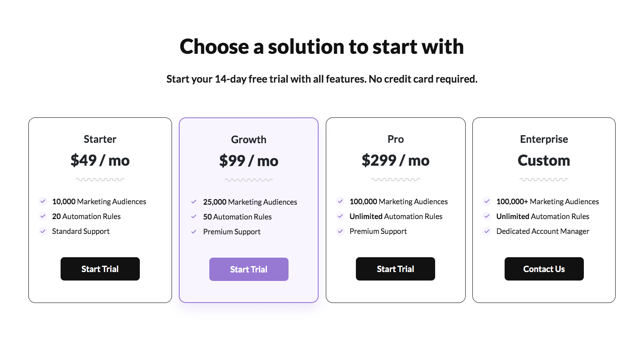
Task: Click the Starter plan Start Trial button
Action: tap(100, 269)
